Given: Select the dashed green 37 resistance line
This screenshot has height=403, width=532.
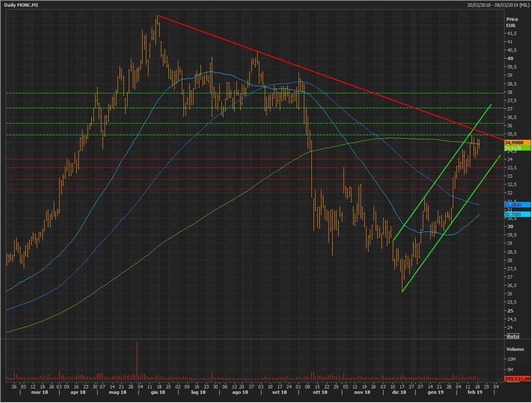Looking at the screenshot, I should (254, 108).
